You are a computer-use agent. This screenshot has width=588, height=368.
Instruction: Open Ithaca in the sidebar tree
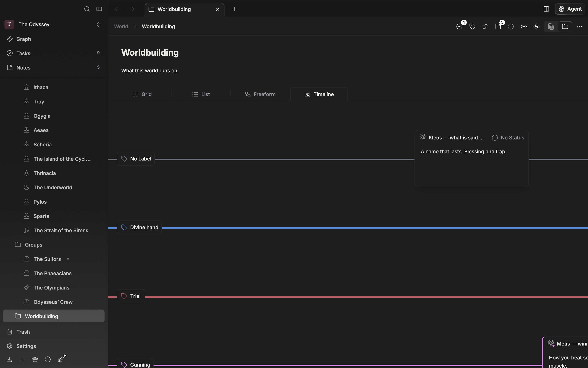54,87
